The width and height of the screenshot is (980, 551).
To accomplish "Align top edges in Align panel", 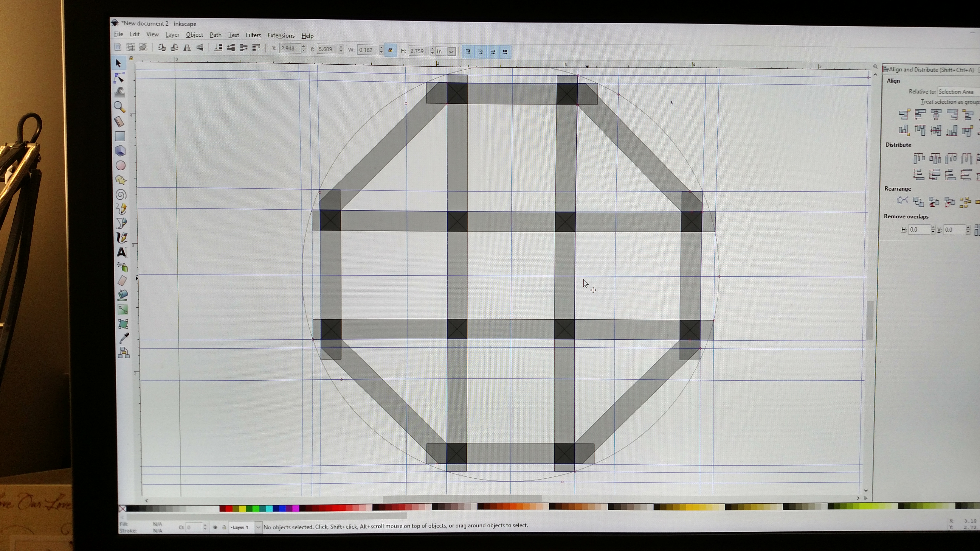I will click(x=920, y=130).
